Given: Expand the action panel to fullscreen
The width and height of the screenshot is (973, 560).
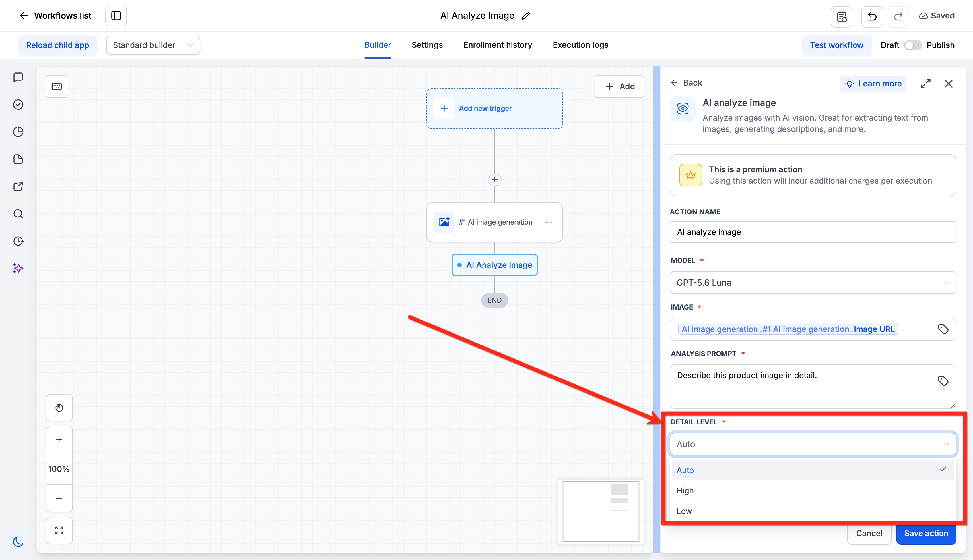Looking at the screenshot, I should 926,84.
